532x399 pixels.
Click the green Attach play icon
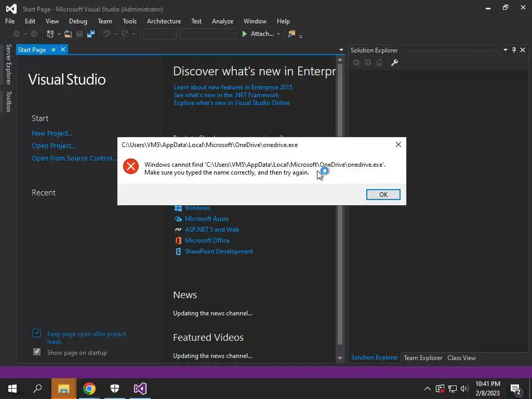244,34
